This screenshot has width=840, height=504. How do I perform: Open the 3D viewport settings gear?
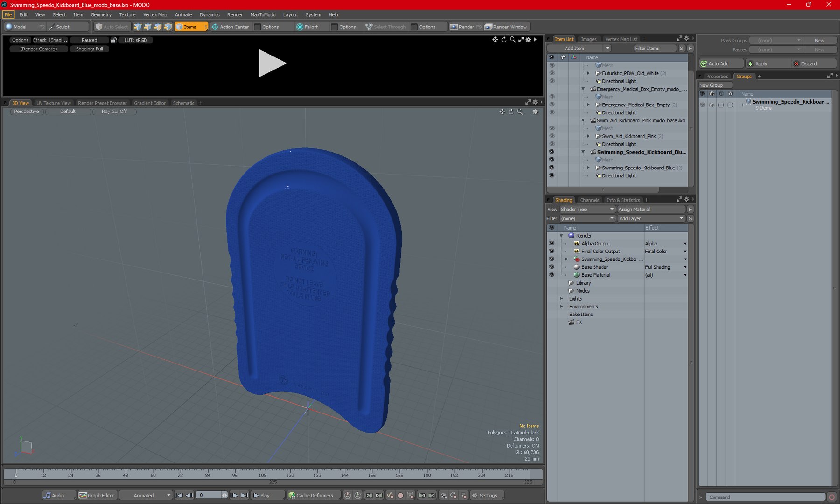(535, 112)
